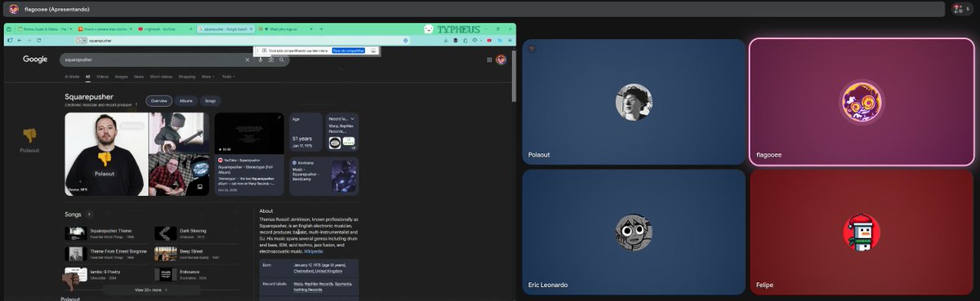Select the Short videos search tab

(161, 77)
